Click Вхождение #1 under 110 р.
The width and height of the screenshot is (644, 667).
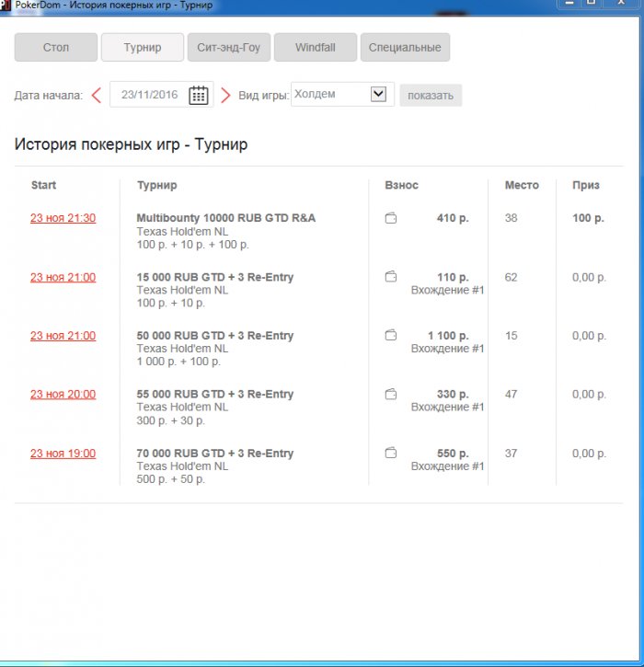pyautogui.click(x=447, y=290)
